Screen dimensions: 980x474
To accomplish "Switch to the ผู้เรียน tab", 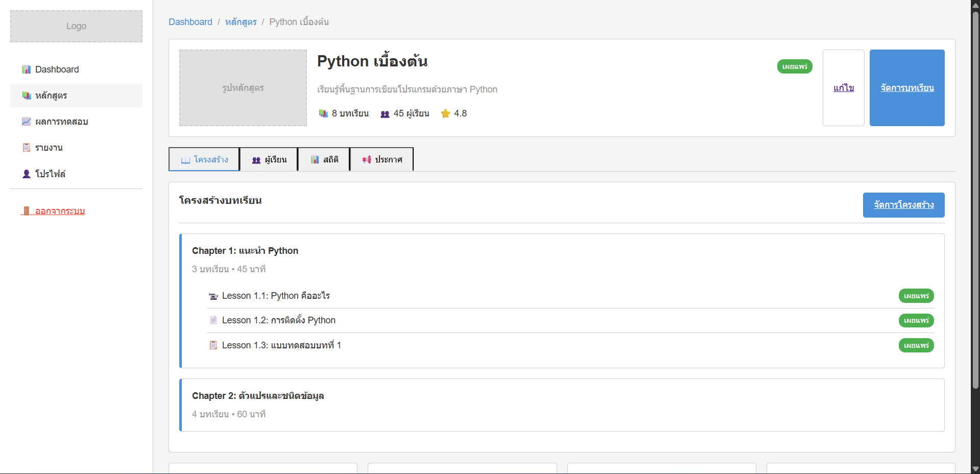I will 269,159.
